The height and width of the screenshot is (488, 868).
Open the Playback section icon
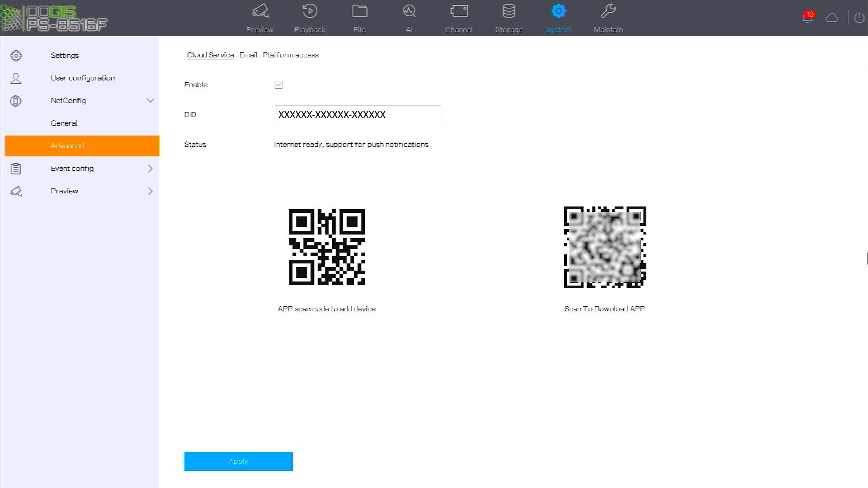point(310,11)
